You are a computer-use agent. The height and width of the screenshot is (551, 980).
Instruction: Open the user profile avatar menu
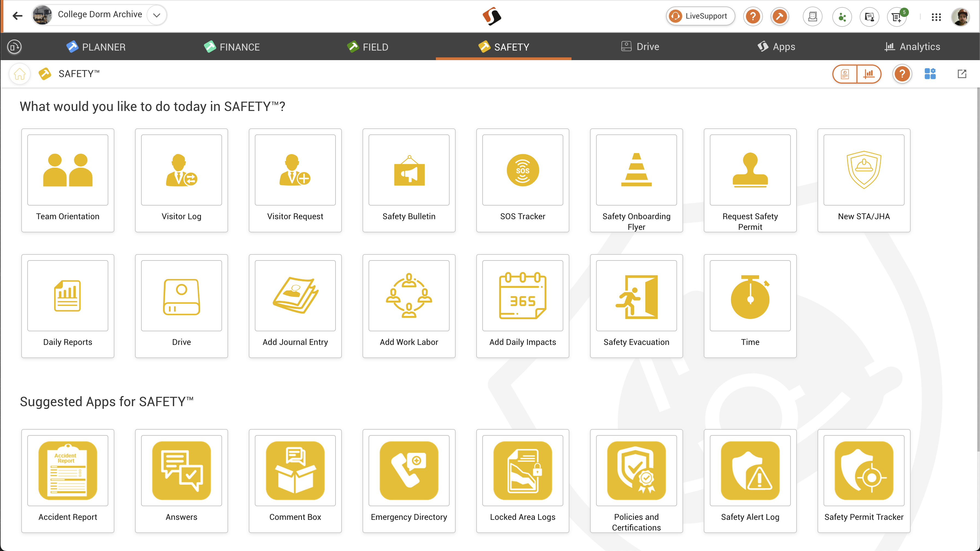961,17
